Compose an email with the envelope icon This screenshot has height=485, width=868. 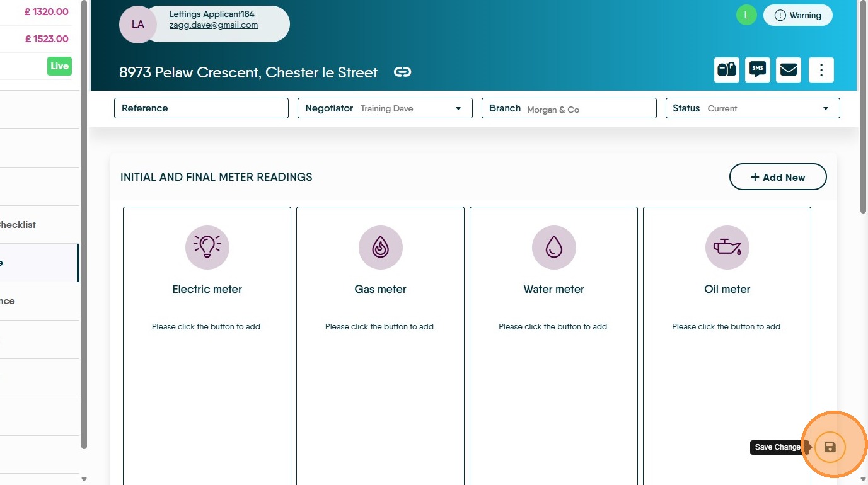(x=789, y=70)
